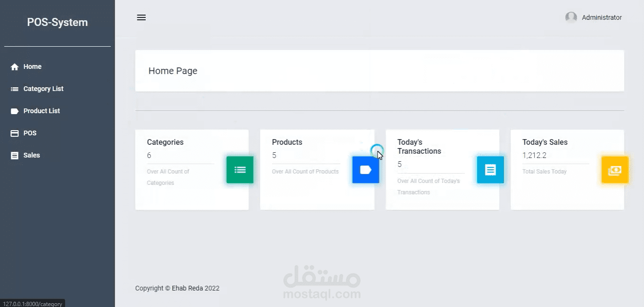Click the Category List list icon
This screenshot has height=307, width=644.
click(x=15, y=89)
